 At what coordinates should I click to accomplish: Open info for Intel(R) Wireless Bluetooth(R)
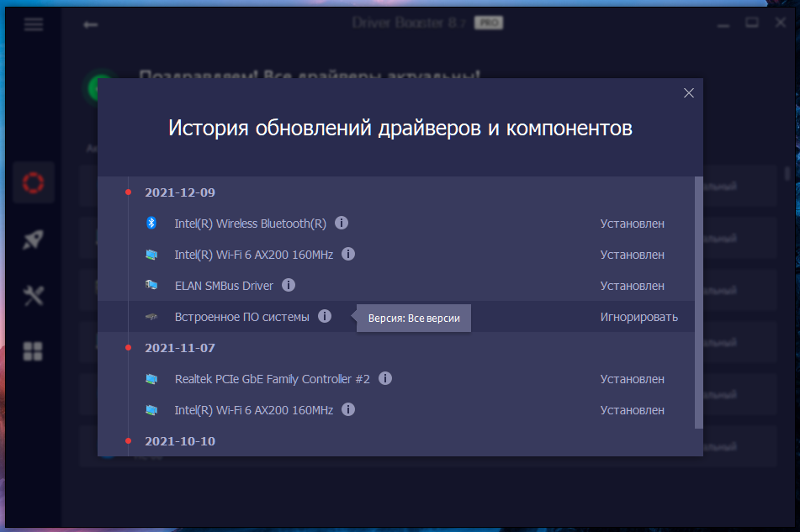pyautogui.click(x=342, y=223)
